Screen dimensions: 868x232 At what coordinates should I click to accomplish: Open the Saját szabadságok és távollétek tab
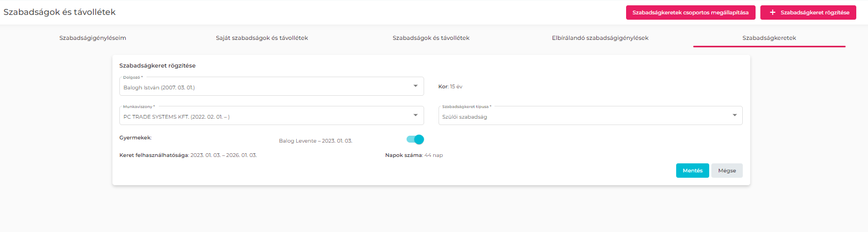click(262, 38)
